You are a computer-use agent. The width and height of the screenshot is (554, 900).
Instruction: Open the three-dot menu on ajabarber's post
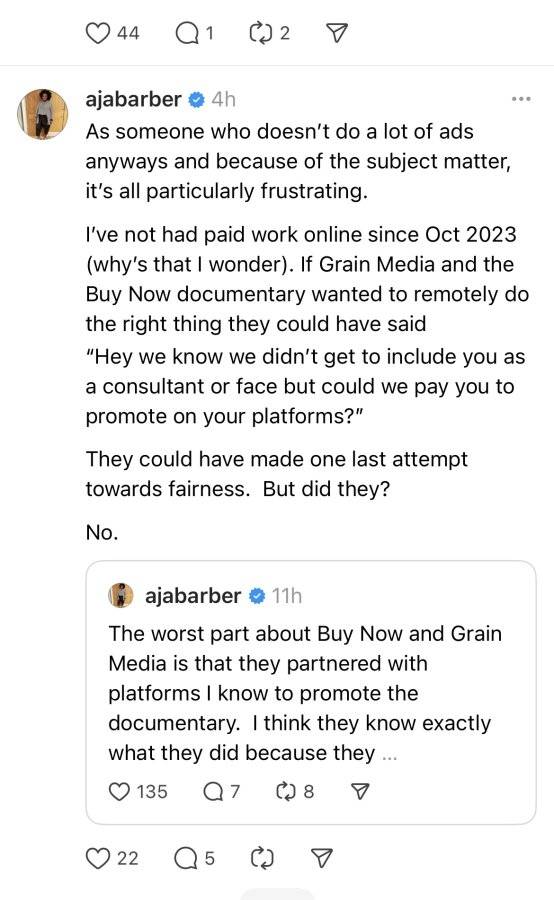521,99
